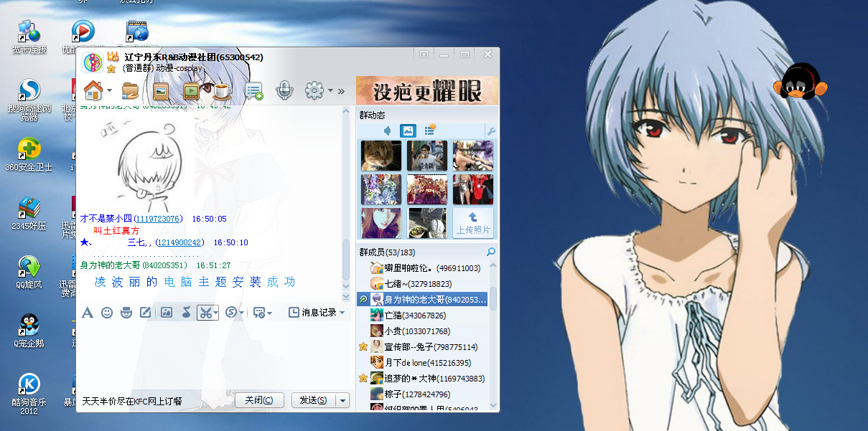Send a picture using the image icon

(167, 313)
